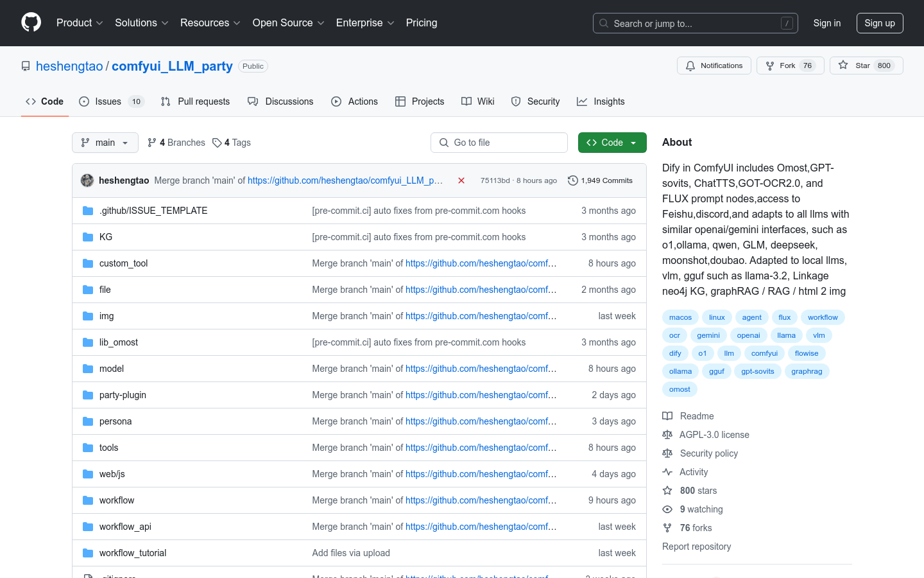Select the macos topic tag
This screenshot has height=578, width=924.
click(680, 317)
